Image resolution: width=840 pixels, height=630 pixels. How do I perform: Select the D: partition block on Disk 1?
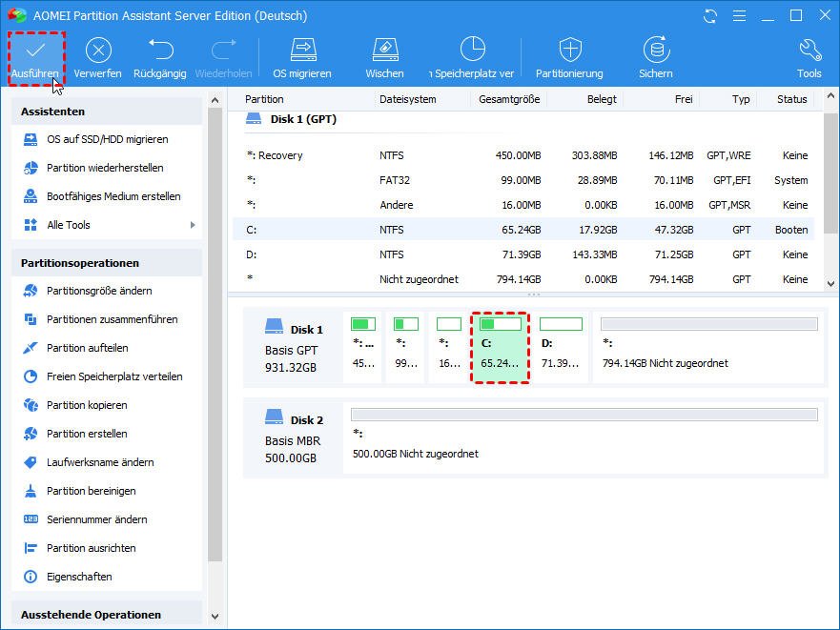tap(560, 346)
